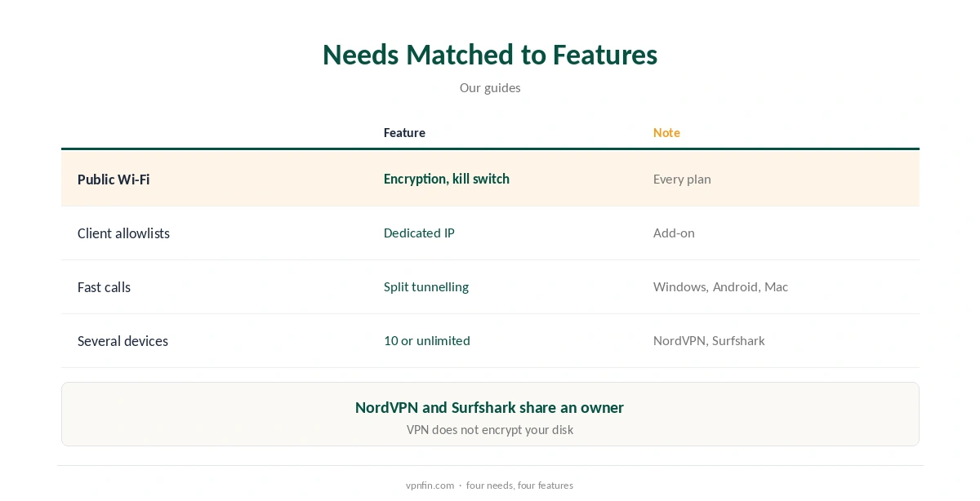Image resolution: width=980 pixels, height=501 pixels.
Task: Click the 'Feature' column header
Action: pyautogui.click(x=404, y=133)
